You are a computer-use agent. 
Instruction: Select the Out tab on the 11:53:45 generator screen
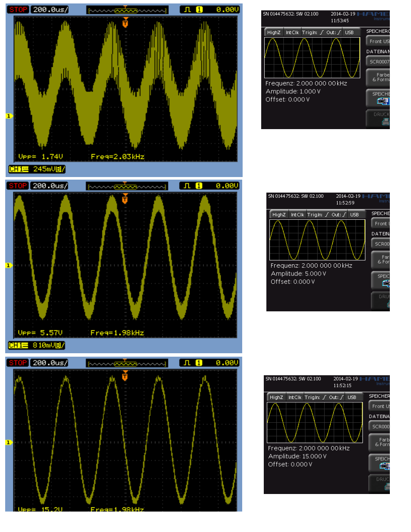click(334, 32)
